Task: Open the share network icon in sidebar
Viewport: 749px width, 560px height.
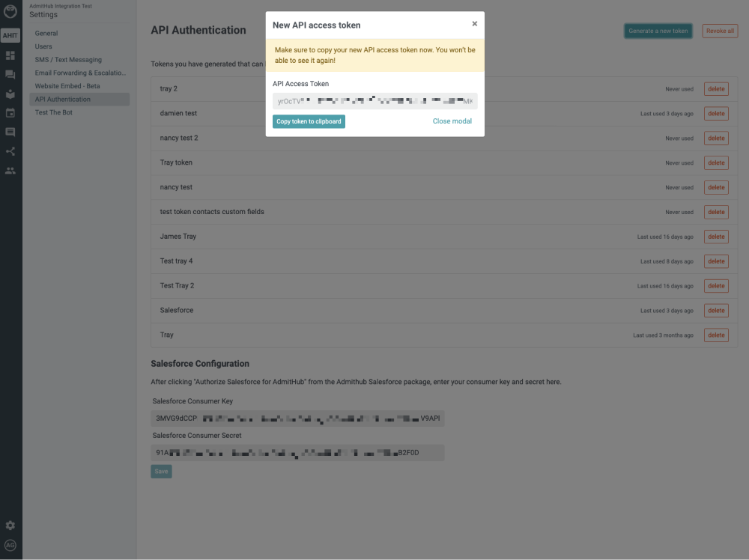Action: [10, 149]
